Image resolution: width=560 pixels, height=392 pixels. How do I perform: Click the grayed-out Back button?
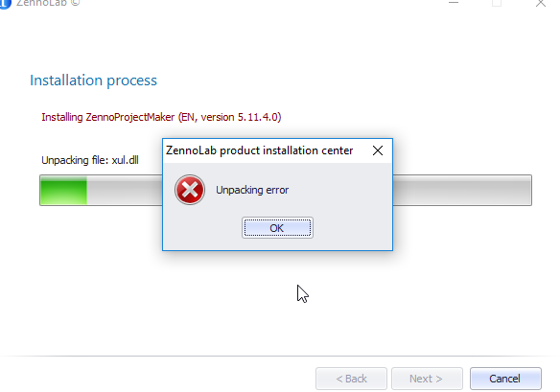pos(351,379)
